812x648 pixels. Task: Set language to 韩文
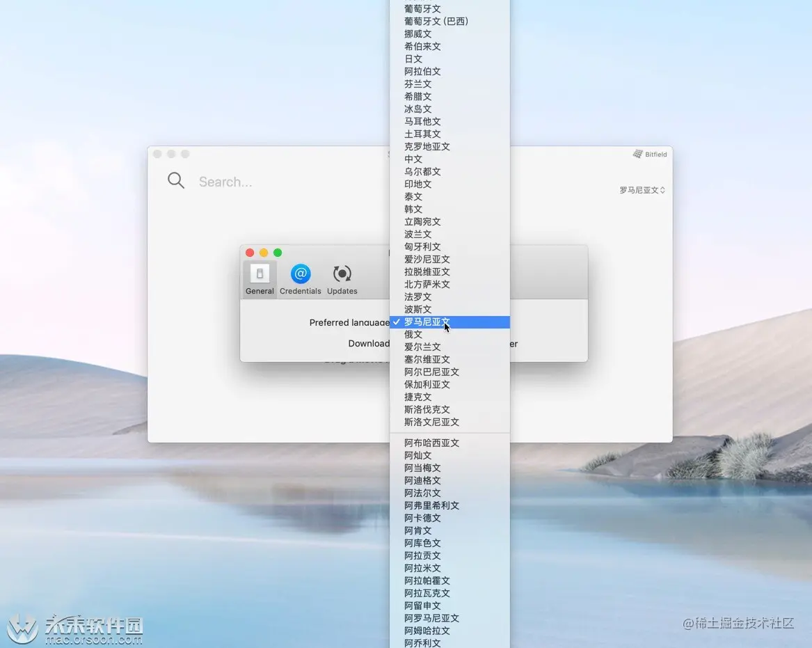[x=449, y=210]
